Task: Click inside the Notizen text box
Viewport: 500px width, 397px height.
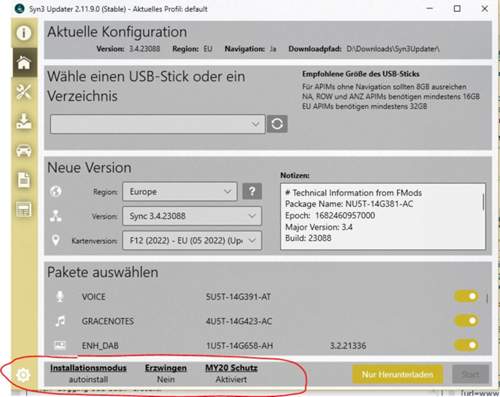Action: 383,216
